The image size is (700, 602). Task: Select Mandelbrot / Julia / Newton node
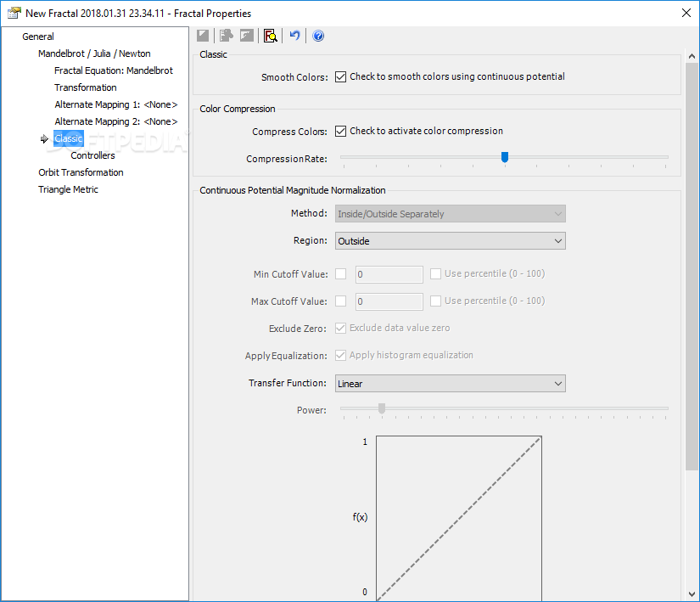(94, 53)
